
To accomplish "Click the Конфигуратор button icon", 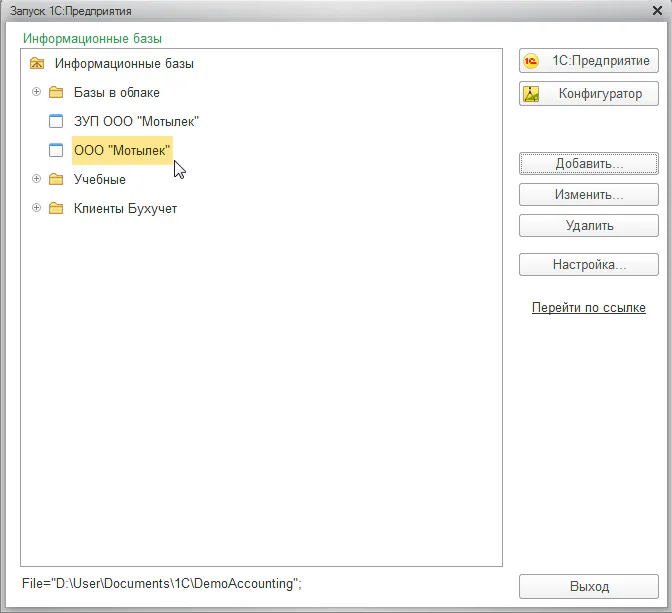I will [x=532, y=95].
